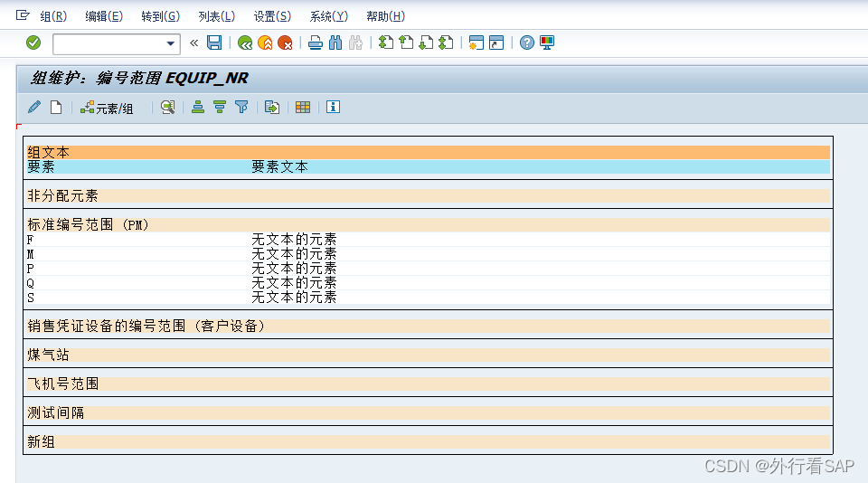Viewport: 868px width, 483px height.
Task: Select element row Q
Action: coord(428,283)
